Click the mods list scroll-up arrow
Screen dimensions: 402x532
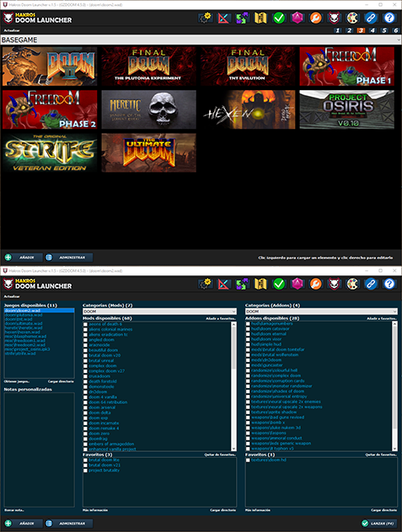(233, 324)
